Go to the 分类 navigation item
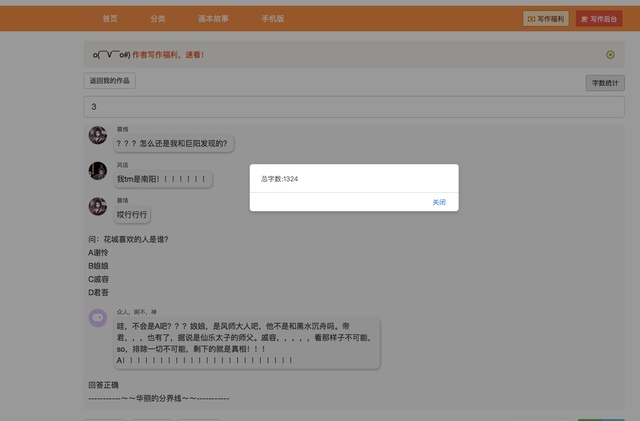The image size is (640, 421). pyautogui.click(x=158, y=18)
